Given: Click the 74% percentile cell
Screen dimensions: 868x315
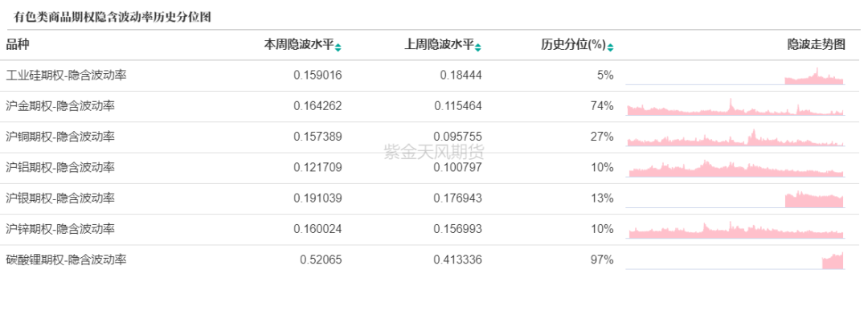Looking at the screenshot, I should 602,106.
